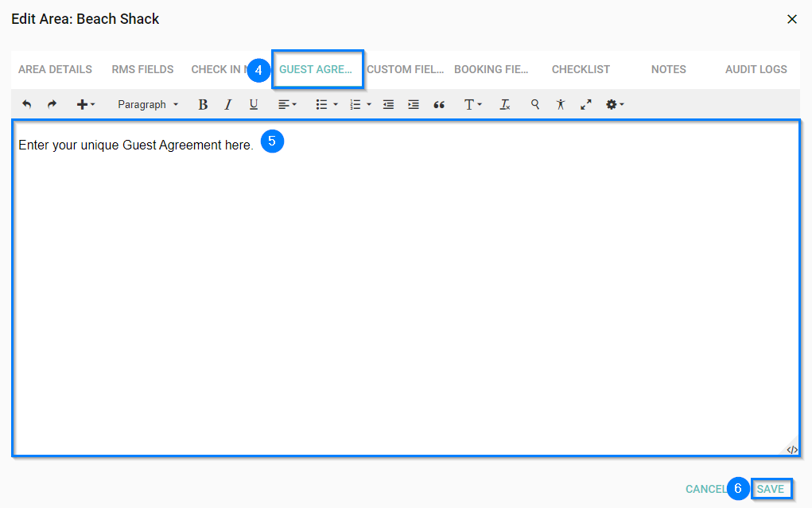Click the Save button

(x=770, y=489)
